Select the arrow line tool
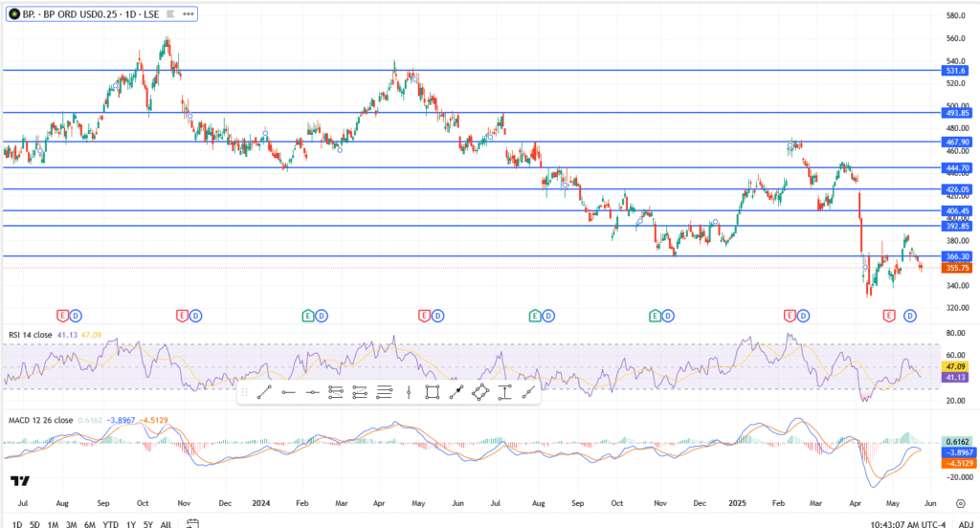 tap(457, 391)
